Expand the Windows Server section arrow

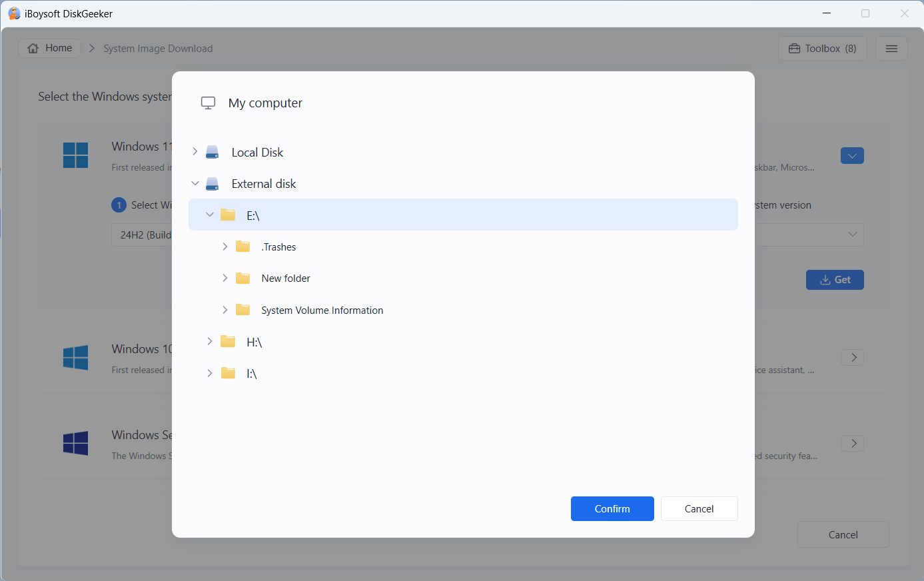[x=853, y=443]
